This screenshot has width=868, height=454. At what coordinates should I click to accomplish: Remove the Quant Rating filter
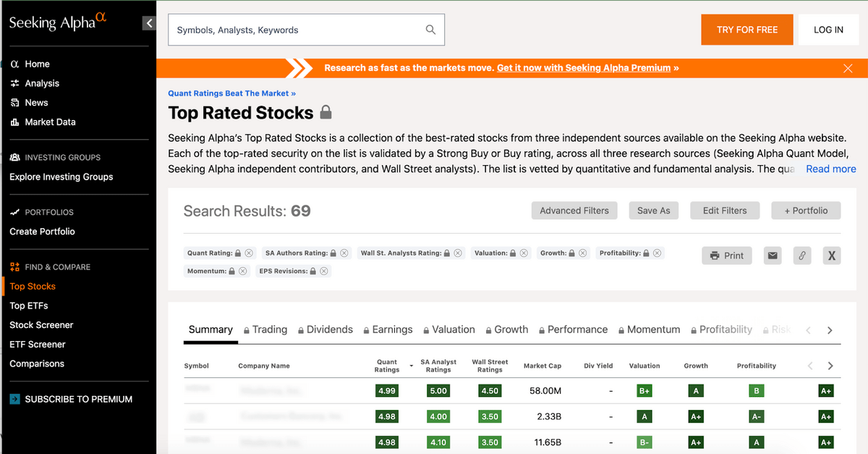tap(249, 253)
